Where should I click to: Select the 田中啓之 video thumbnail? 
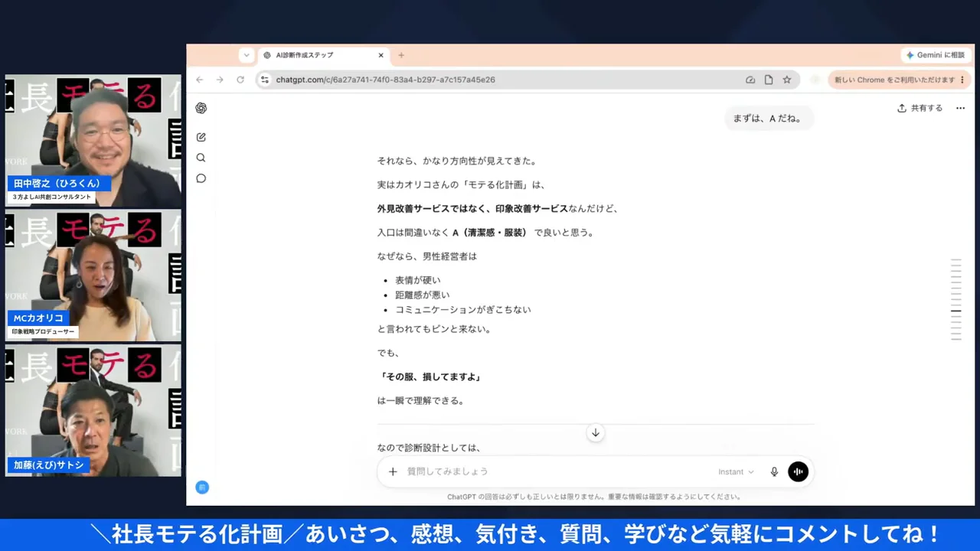point(93,141)
